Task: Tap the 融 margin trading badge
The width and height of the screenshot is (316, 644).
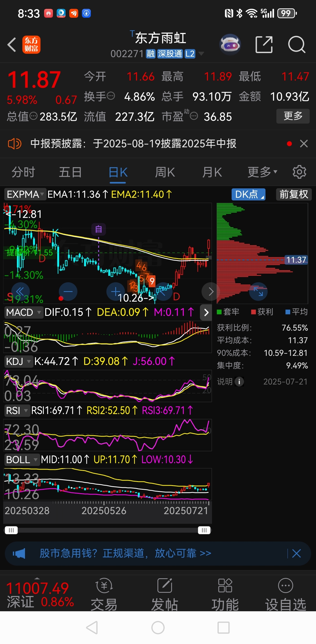Action: pyautogui.click(x=150, y=54)
